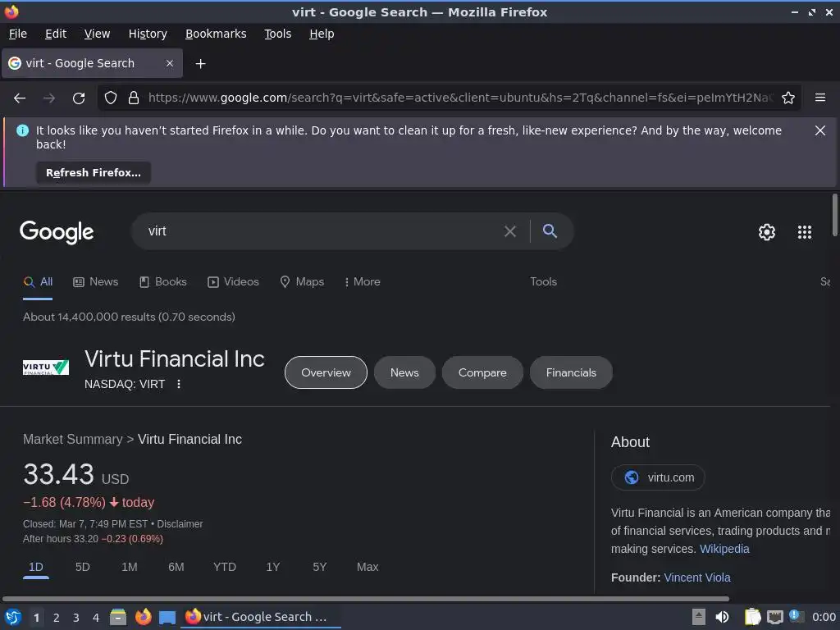Click the globe icon beside virtu.com
This screenshot has height=630, width=840.
(632, 477)
